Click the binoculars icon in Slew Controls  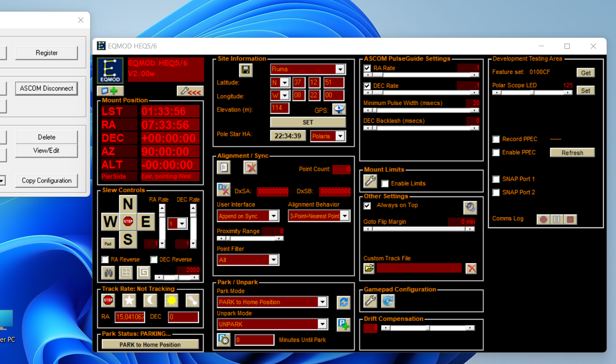[x=108, y=273]
